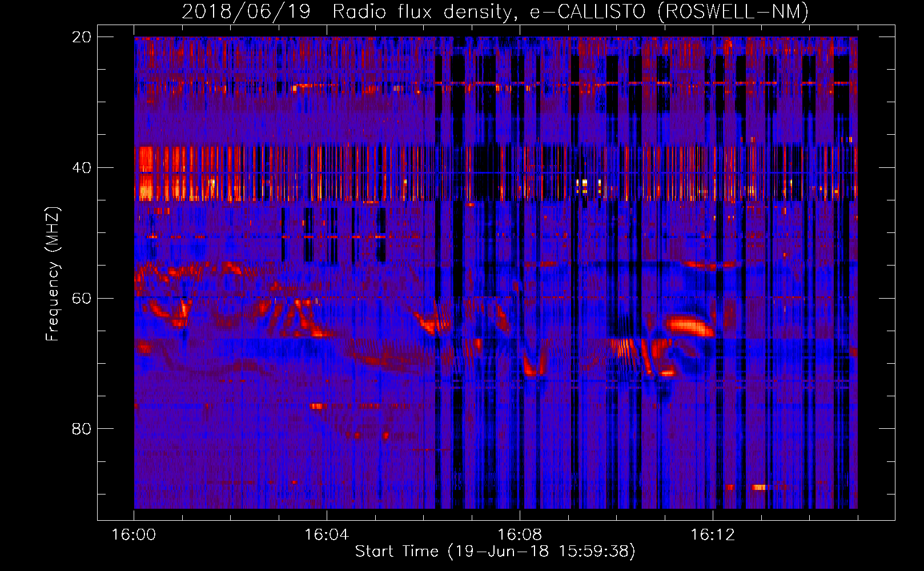Click the 'Start Time' axis caption
The height and width of the screenshot is (571, 924).
[x=495, y=552]
